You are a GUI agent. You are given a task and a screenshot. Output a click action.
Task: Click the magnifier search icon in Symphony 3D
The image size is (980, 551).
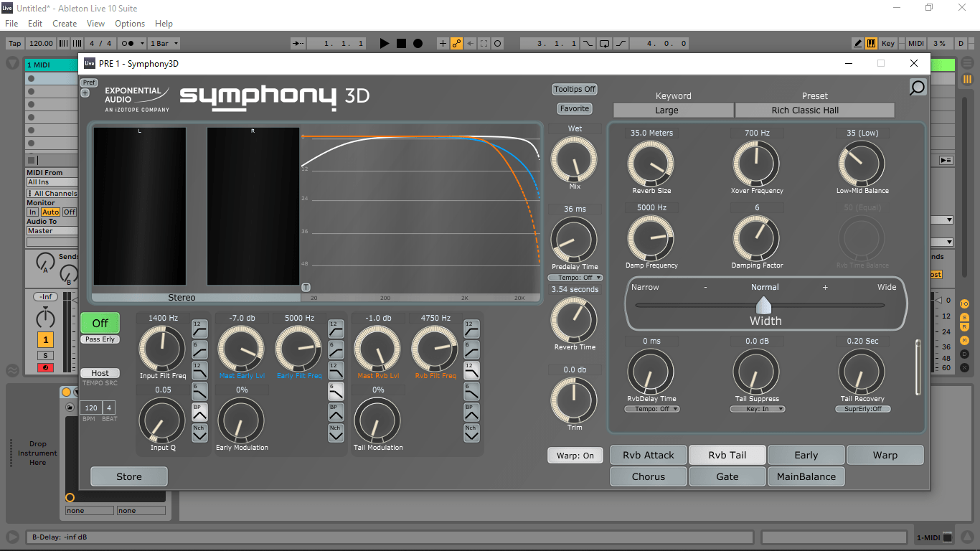coord(917,88)
